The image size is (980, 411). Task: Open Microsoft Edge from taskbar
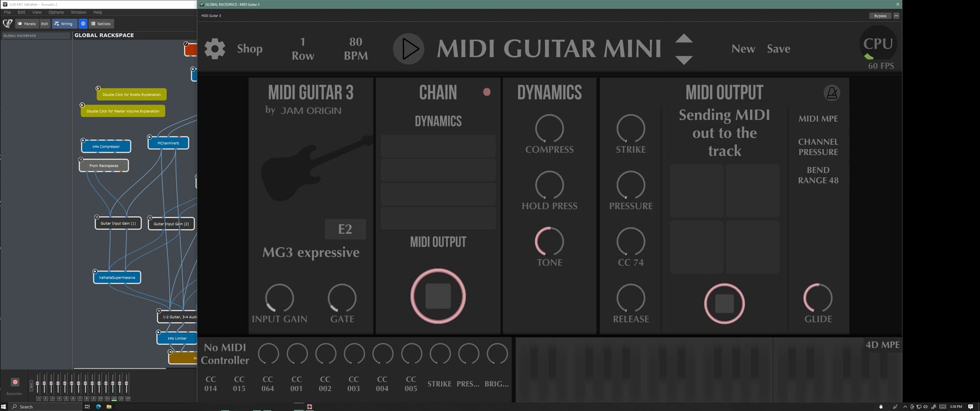pos(98,407)
